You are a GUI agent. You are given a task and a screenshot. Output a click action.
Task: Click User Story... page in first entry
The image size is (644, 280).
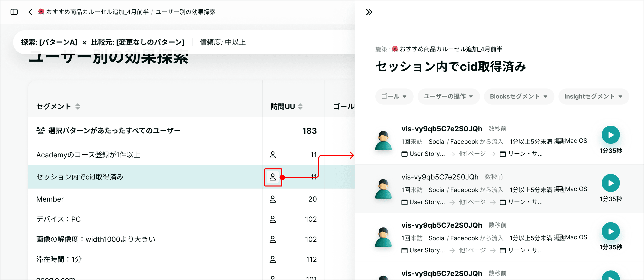click(423, 154)
